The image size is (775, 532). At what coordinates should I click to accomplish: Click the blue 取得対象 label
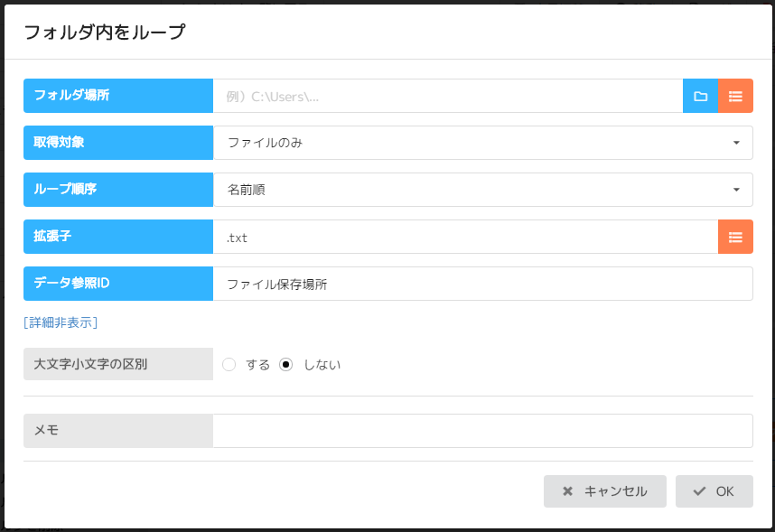click(118, 143)
